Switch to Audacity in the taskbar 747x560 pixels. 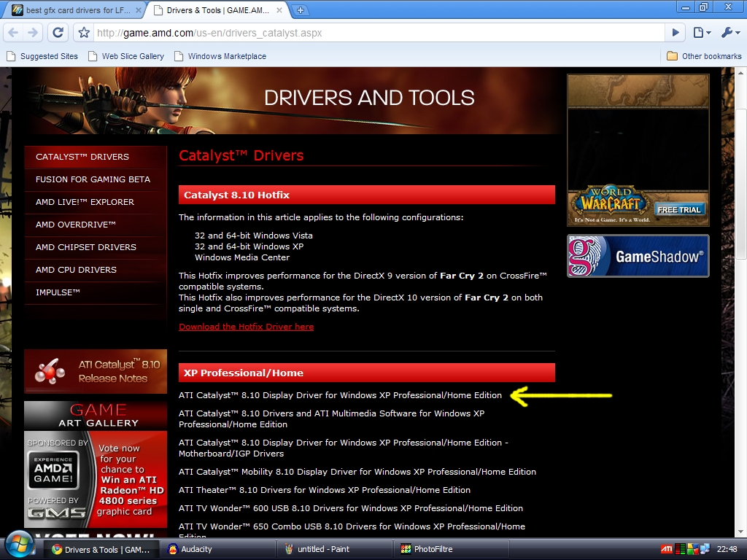click(217, 549)
